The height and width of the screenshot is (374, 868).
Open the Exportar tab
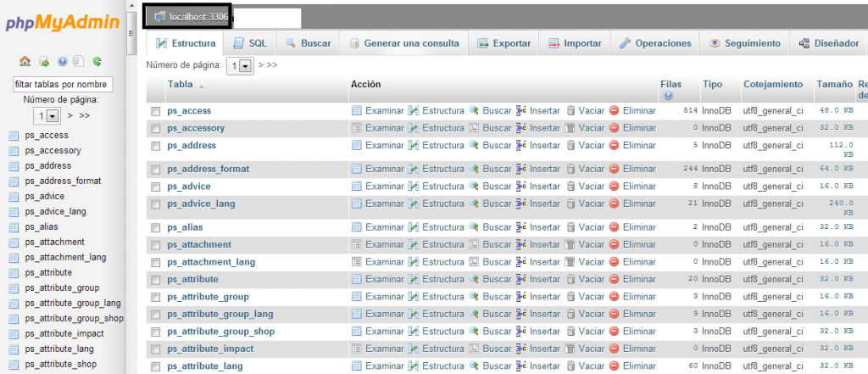(x=504, y=43)
